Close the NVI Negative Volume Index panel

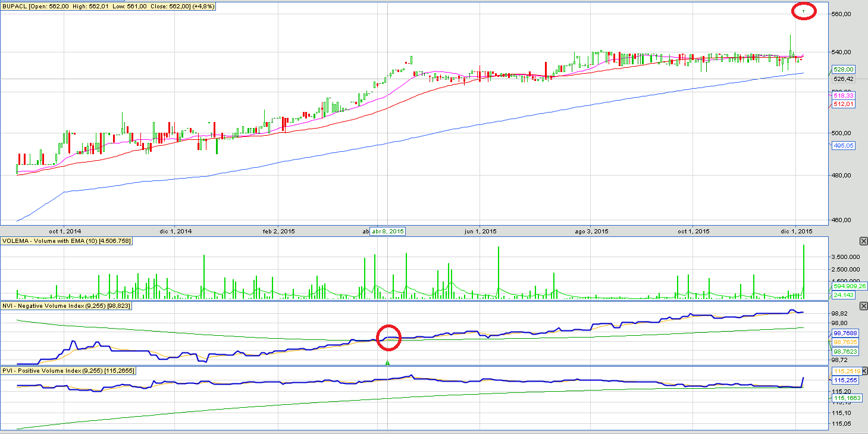coord(863,306)
